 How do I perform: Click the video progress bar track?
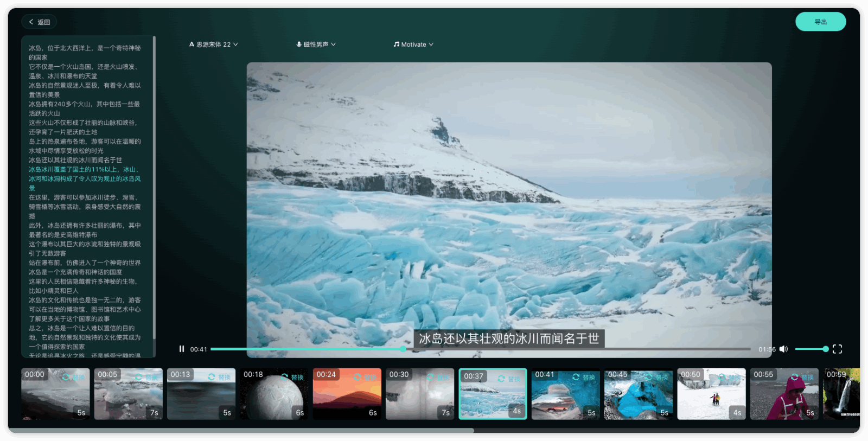(x=542, y=349)
